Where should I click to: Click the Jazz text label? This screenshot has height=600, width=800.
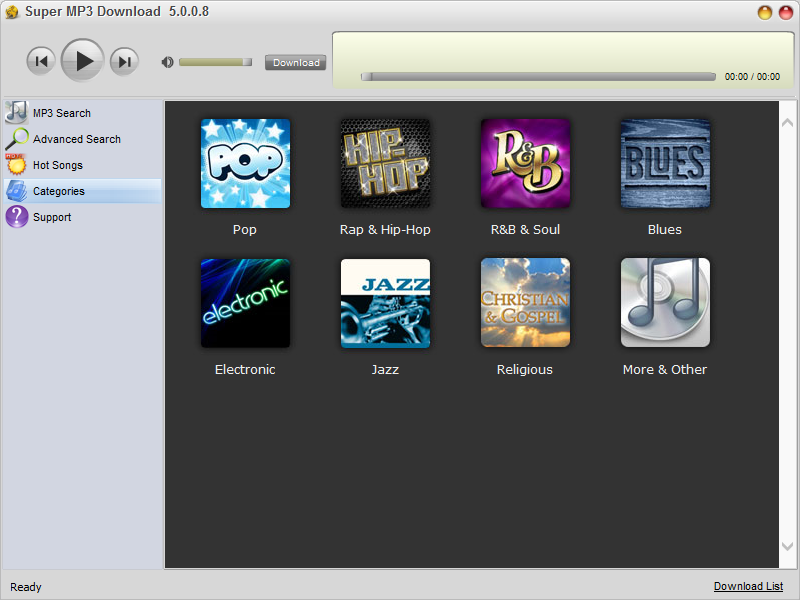tap(385, 370)
